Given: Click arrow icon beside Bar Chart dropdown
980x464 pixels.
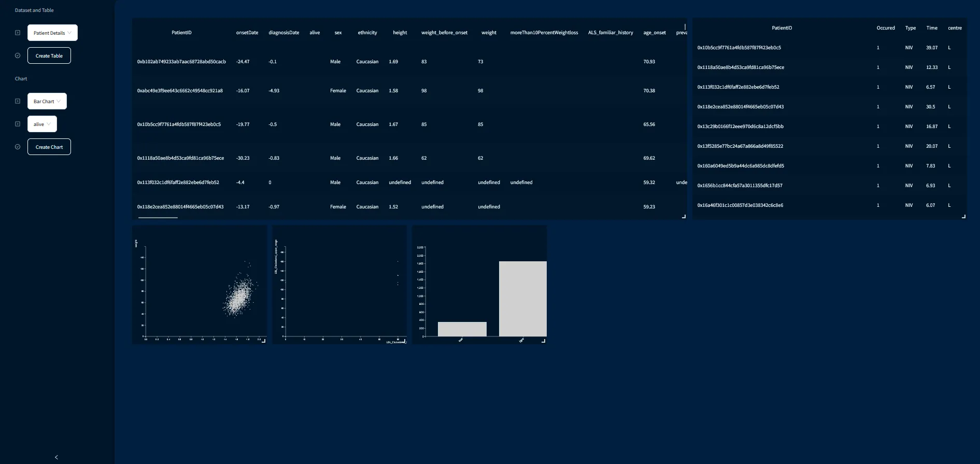Looking at the screenshot, I should click(x=18, y=101).
